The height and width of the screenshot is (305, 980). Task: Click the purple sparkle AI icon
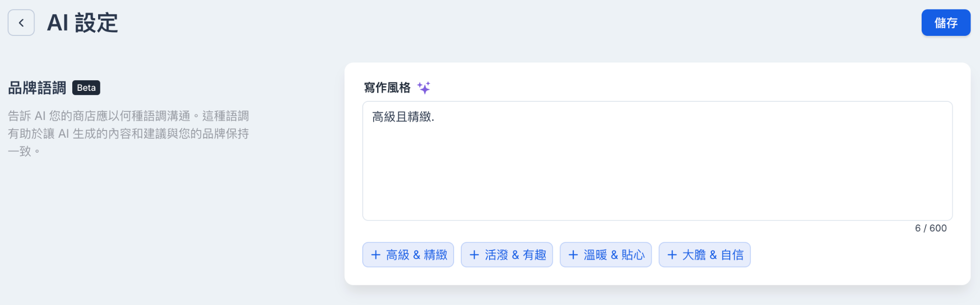click(x=423, y=87)
